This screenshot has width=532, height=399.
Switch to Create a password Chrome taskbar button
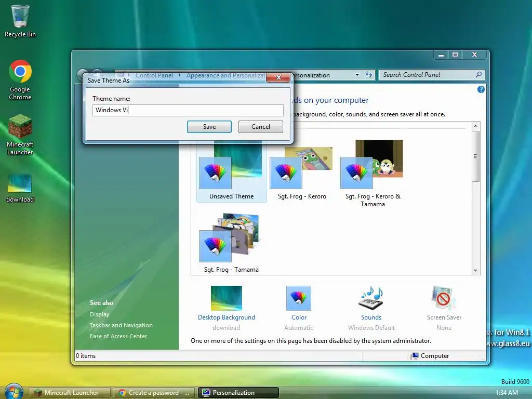pyautogui.click(x=154, y=393)
